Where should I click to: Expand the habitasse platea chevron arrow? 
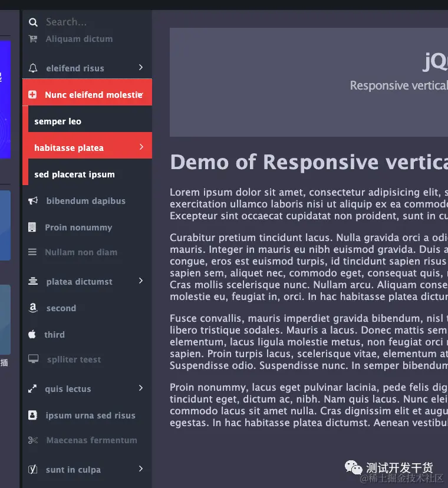click(141, 147)
